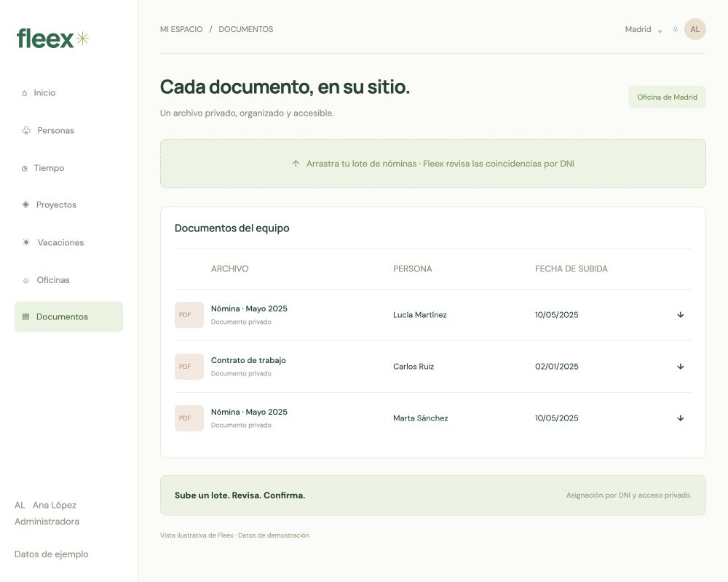Click the Cada documento, en su sitio. heading
Screen dimensions: 728x582
(285, 87)
